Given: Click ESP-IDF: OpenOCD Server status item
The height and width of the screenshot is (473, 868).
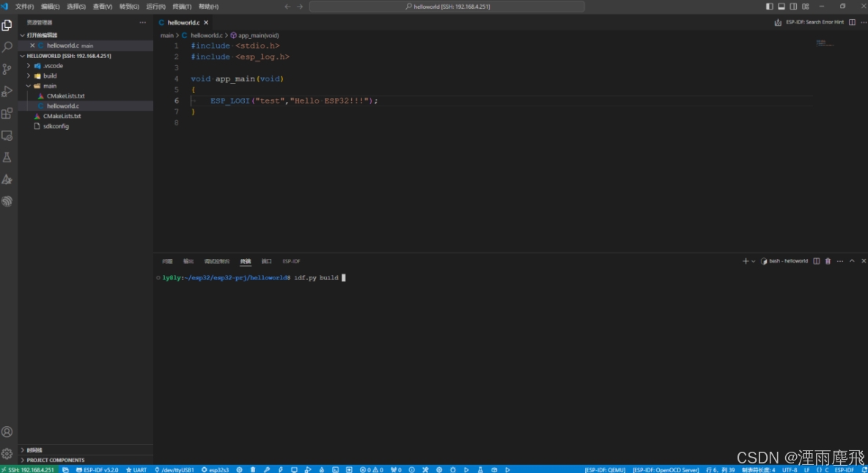Looking at the screenshot, I should tap(666, 469).
